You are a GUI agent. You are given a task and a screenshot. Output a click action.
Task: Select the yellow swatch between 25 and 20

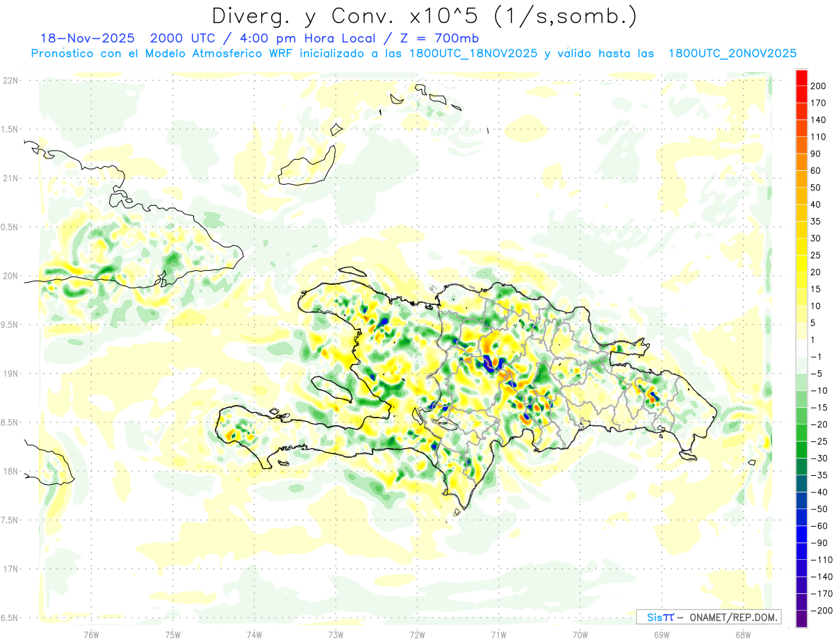801,264
